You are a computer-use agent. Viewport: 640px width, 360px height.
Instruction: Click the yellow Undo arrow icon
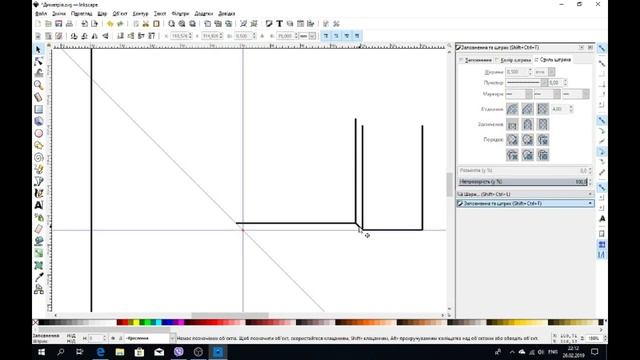110,24
